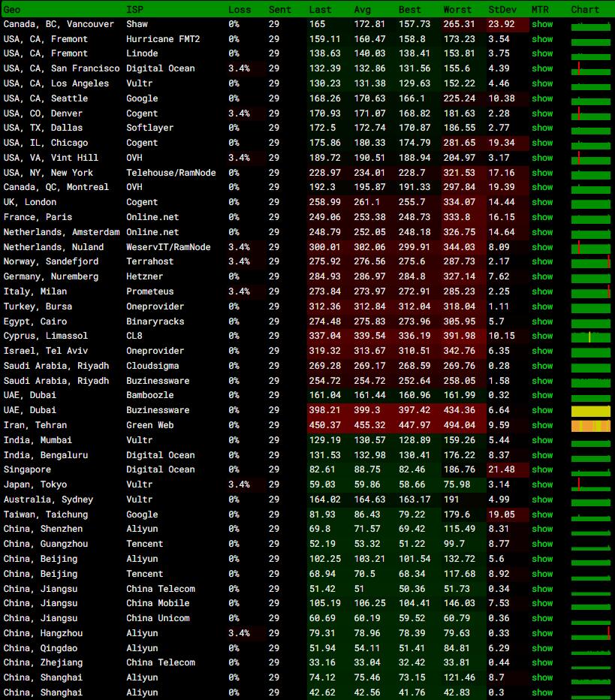
Task: Select the 'Egypt, Cairo' geo text
Action: coord(35,321)
